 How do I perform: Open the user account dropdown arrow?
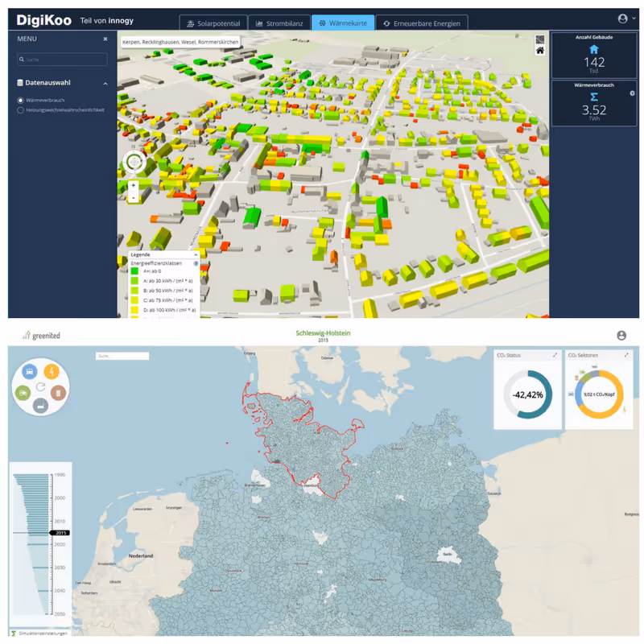(x=634, y=18)
